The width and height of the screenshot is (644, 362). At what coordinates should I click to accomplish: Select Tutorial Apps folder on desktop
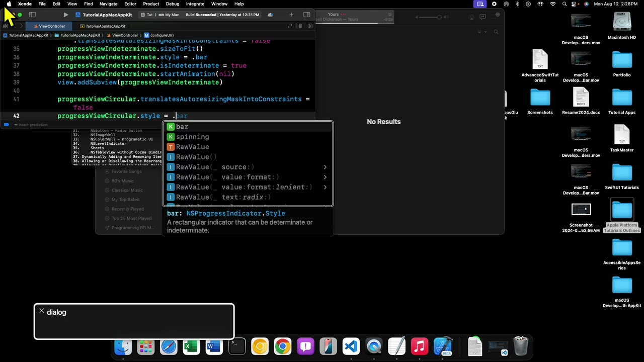point(622,101)
